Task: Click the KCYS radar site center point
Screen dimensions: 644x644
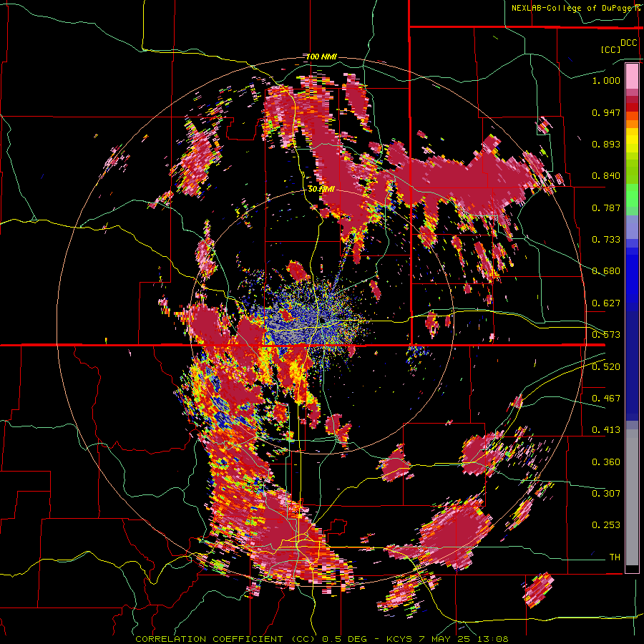Action: [321, 321]
